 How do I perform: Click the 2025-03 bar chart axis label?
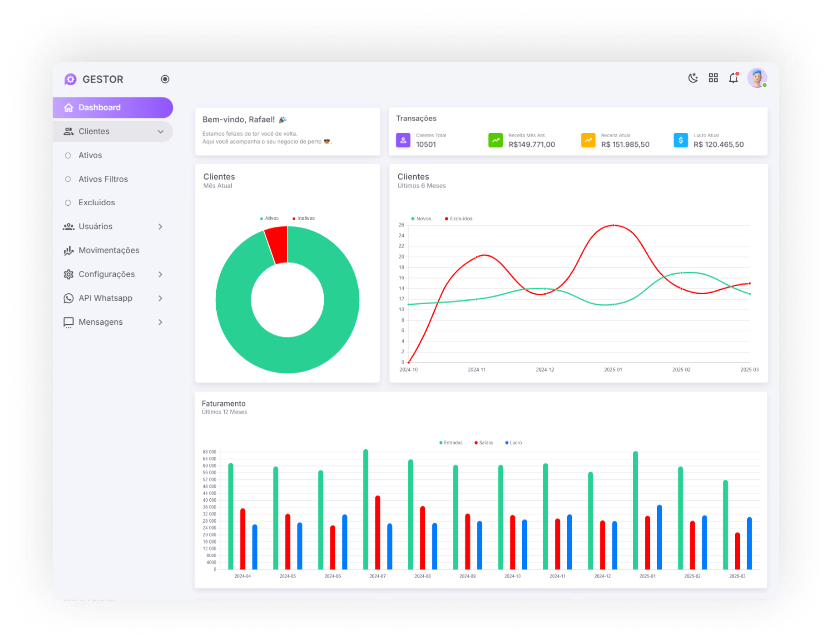pyautogui.click(x=737, y=576)
